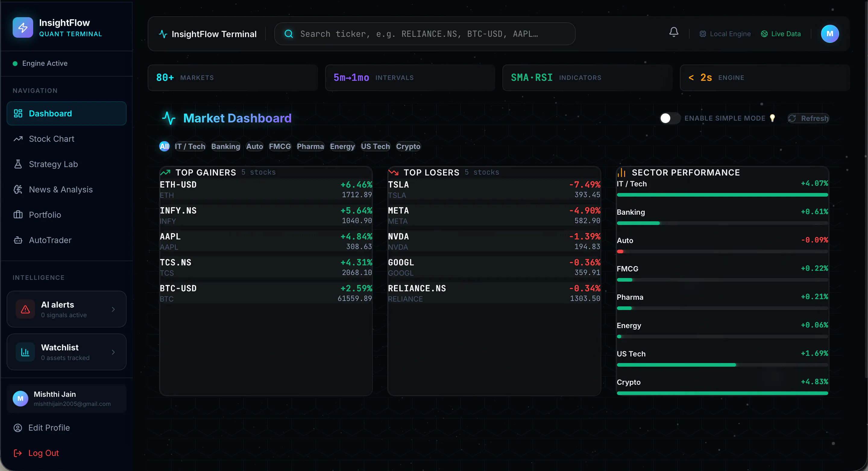868x471 pixels.
Task: Open Portfolio navigation item
Action: click(x=67, y=214)
